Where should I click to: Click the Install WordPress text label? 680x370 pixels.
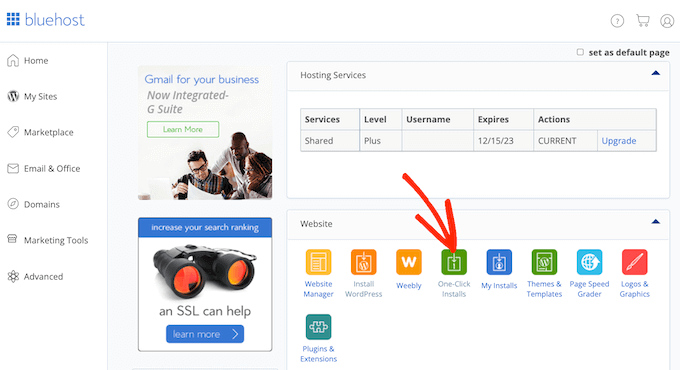(363, 289)
